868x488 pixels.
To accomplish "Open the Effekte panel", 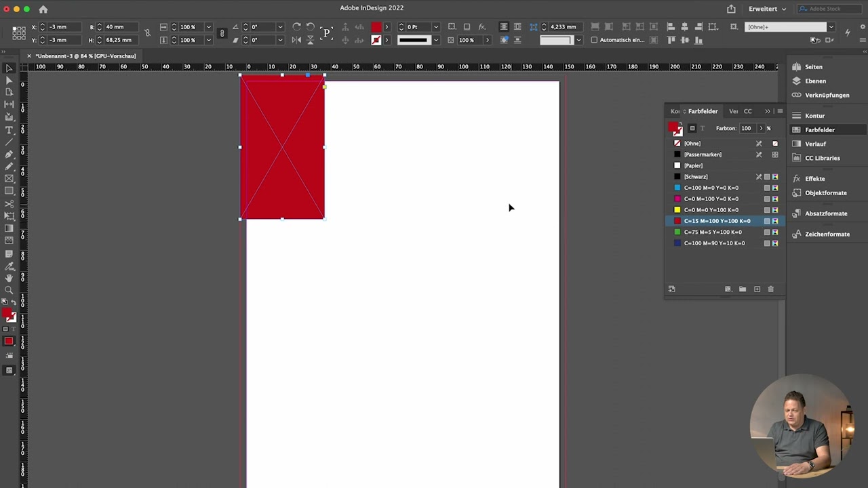I will [x=814, y=178].
